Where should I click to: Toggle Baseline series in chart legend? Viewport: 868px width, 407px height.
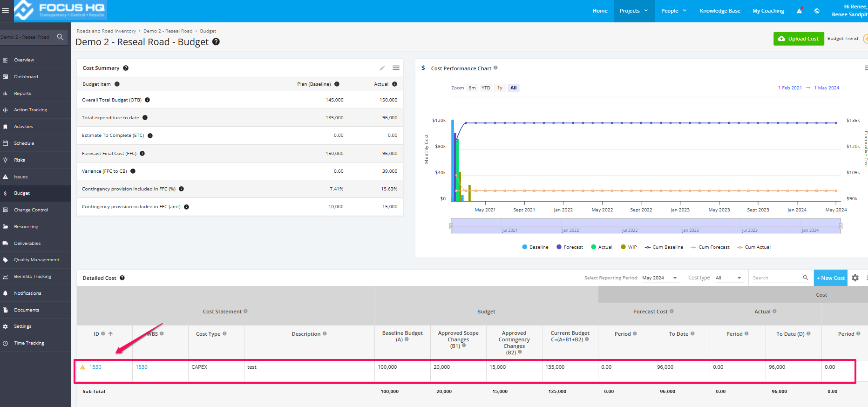pyautogui.click(x=535, y=247)
